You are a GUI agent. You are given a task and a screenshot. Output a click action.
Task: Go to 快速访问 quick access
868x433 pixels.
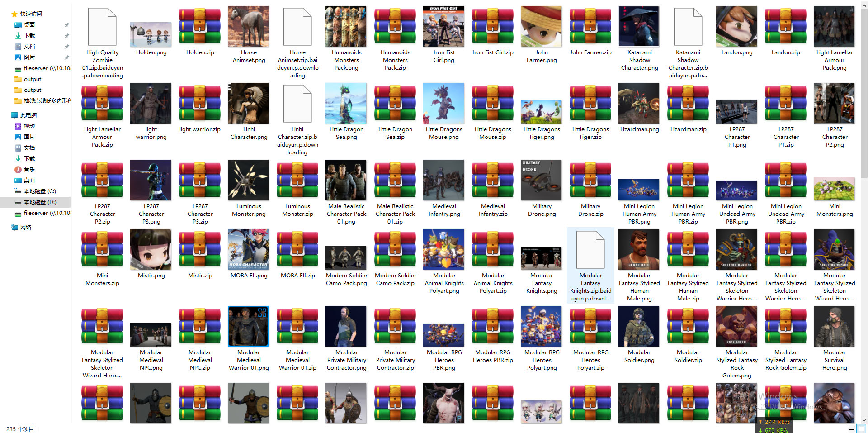tap(31, 14)
